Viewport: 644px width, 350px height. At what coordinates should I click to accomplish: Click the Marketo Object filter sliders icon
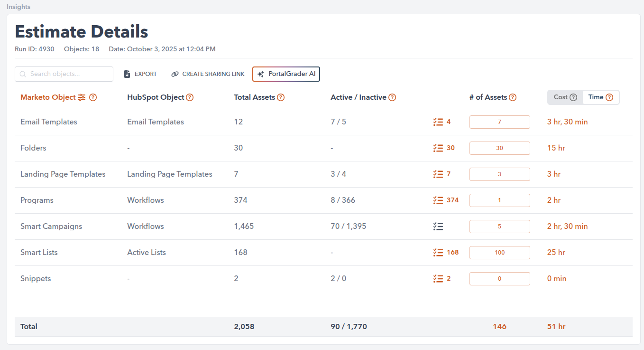(x=82, y=97)
